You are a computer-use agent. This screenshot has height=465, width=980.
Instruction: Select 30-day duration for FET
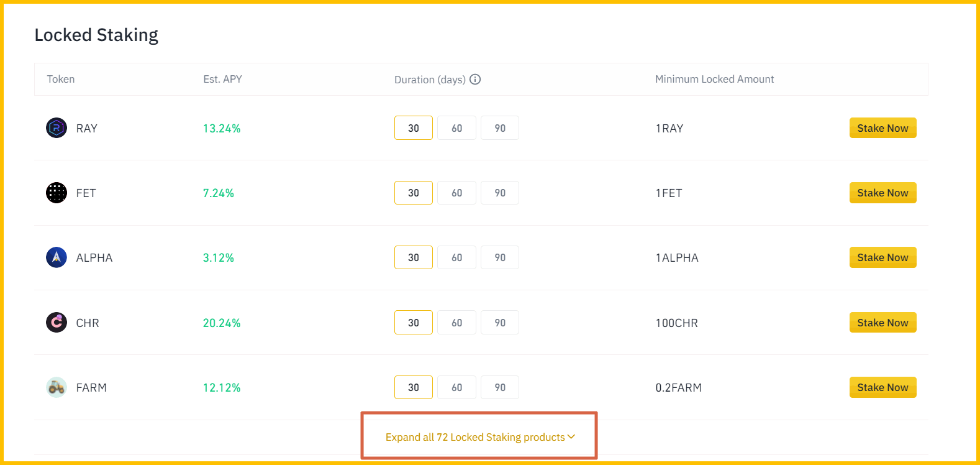[413, 193]
